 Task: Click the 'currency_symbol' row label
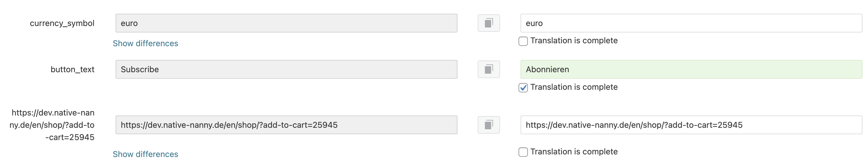point(62,23)
